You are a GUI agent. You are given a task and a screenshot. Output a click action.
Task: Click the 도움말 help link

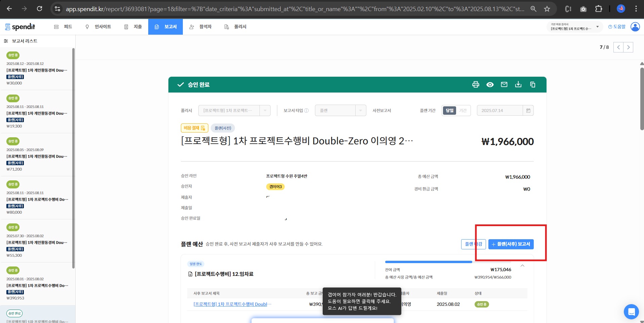617,27
